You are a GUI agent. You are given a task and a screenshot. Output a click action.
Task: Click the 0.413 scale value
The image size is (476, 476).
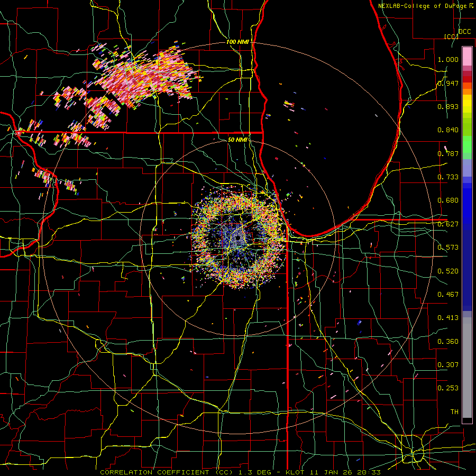coord(448,318)
